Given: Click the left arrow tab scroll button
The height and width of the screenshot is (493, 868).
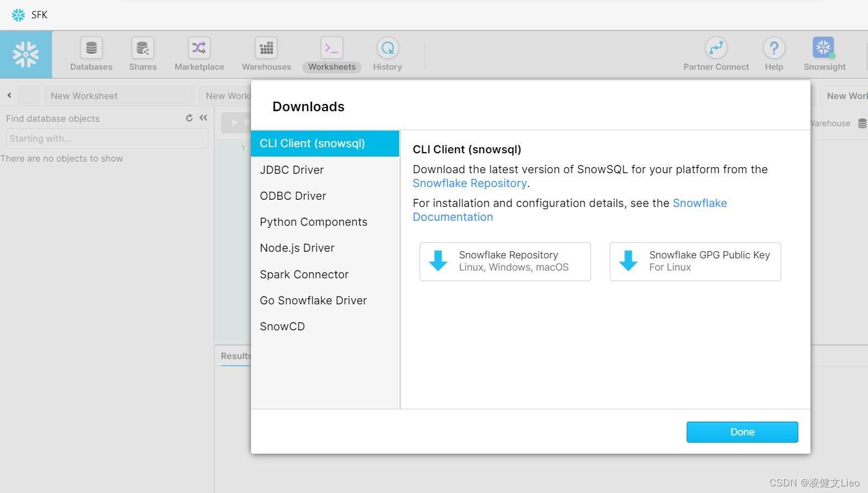Looking at the screenshot, I should tap(9, 95).
